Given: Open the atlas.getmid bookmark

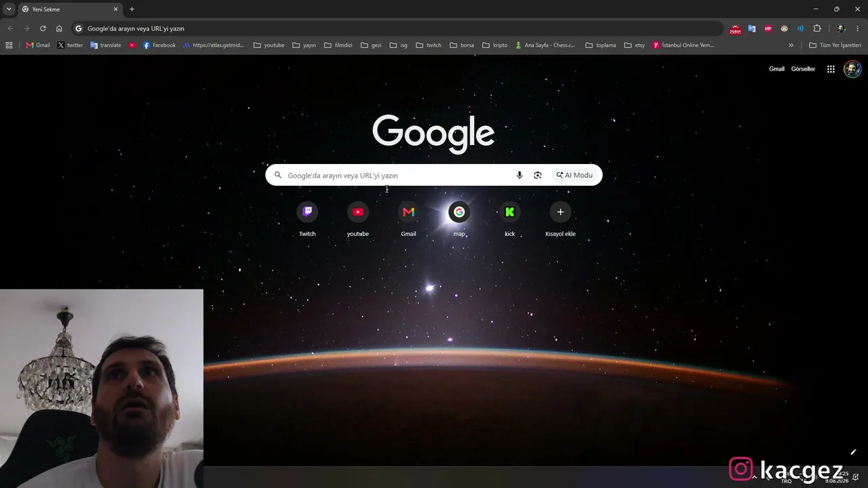Looking at the screenshot, I should [214, 45].
